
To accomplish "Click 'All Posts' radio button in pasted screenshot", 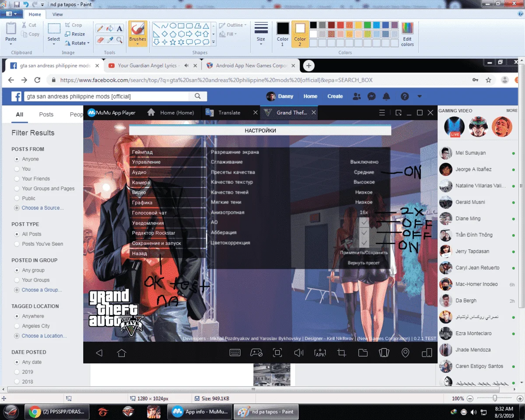I will [x=17, y=234].
